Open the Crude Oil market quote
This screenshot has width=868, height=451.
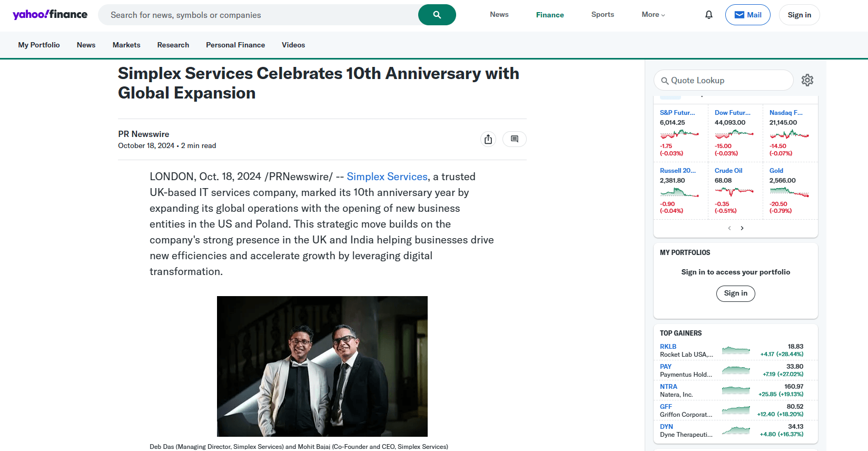click(x=728, y=171)
